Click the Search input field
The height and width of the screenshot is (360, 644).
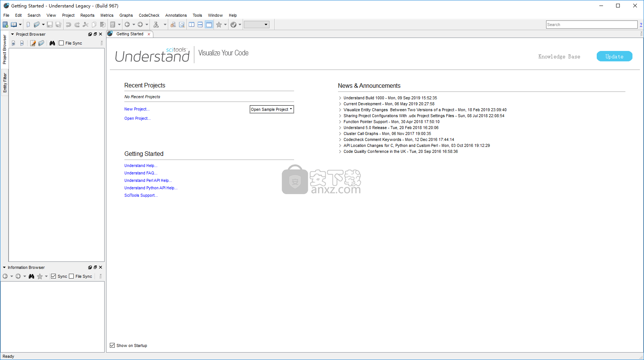(592, 25)
